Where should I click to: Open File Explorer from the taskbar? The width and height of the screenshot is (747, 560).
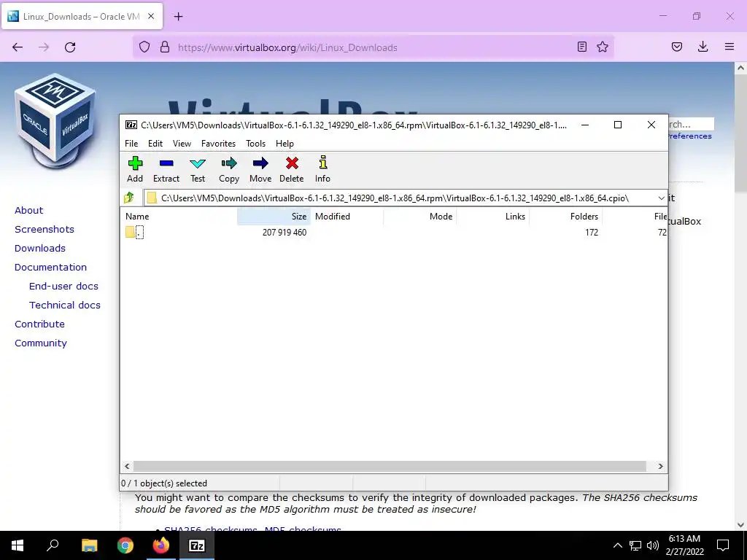click(89, 545)
